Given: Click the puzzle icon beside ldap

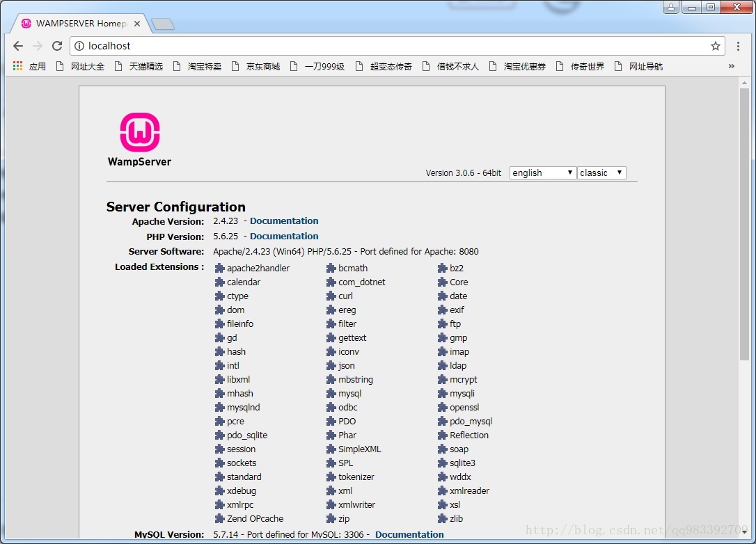Looking at the screenshot, I should [442, 365].
